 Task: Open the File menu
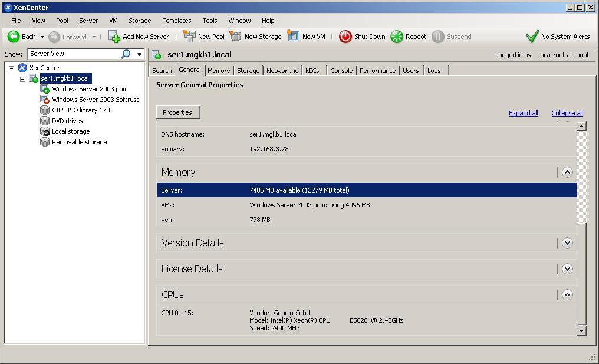(x=16, y=21)
